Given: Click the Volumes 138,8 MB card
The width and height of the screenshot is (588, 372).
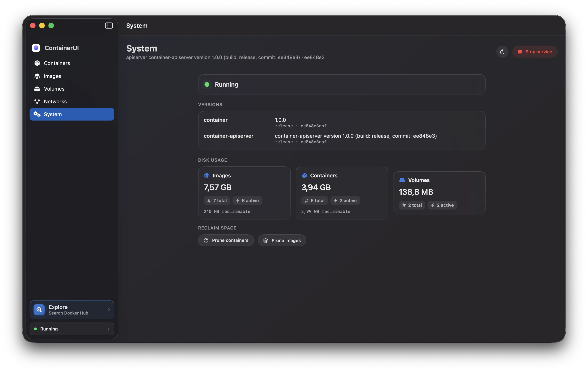Looking at the screenshot, I should click(x=439, y=193).
